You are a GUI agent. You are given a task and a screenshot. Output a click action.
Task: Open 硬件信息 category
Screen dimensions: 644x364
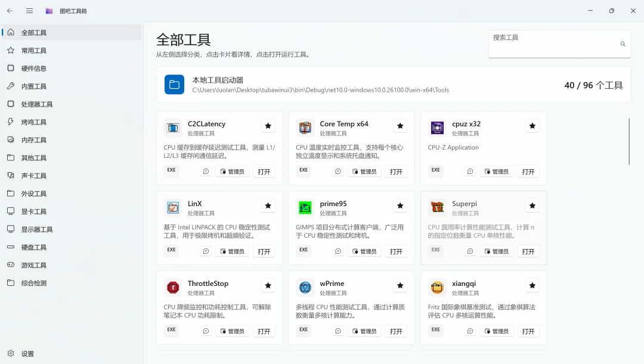72,69
